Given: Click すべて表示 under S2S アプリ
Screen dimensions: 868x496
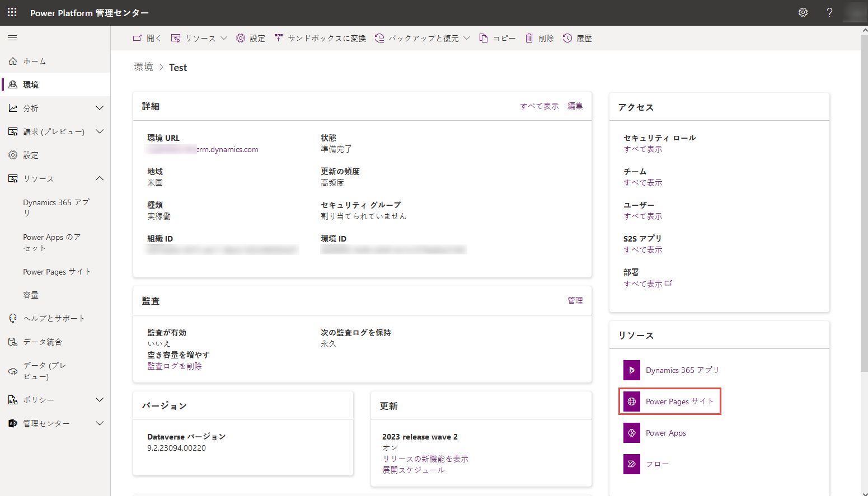Looking at the screenshot, I should pyautogui.click(x=643, y=250).
